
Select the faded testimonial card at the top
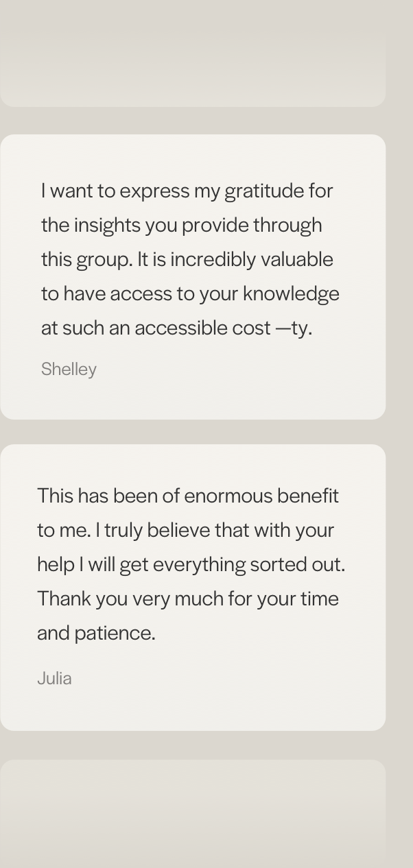pyautogui.click(x=193, y=53)
